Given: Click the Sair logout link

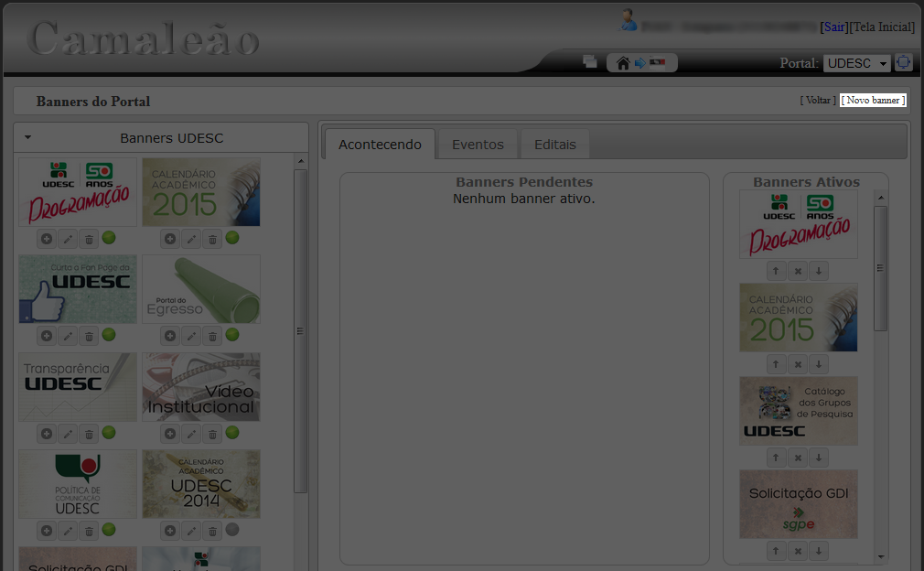Looking at the screenshot, I should [833, 27].
